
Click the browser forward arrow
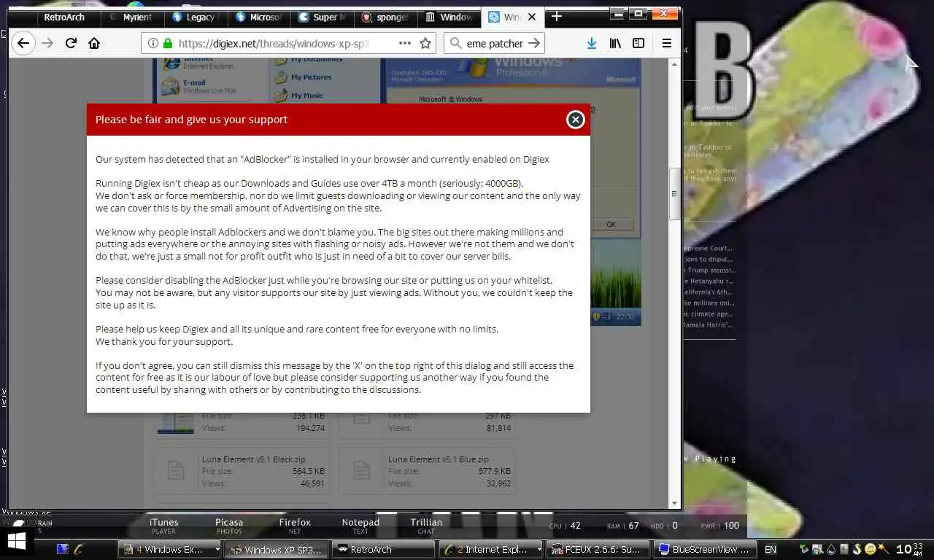pyautogui.click(x=47, y=43)
